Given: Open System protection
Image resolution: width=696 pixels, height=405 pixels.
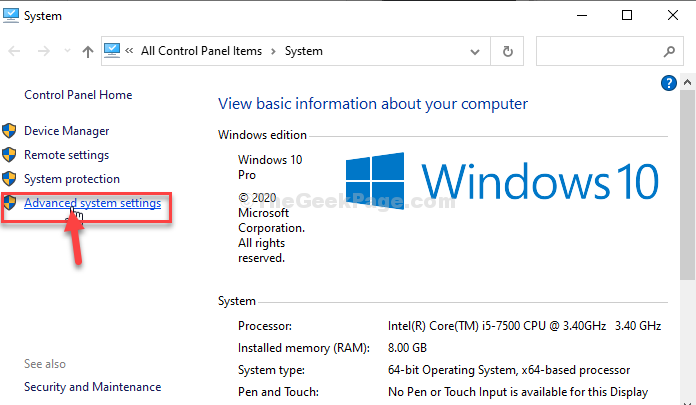Looking at the screenshot, I should 72,179.
